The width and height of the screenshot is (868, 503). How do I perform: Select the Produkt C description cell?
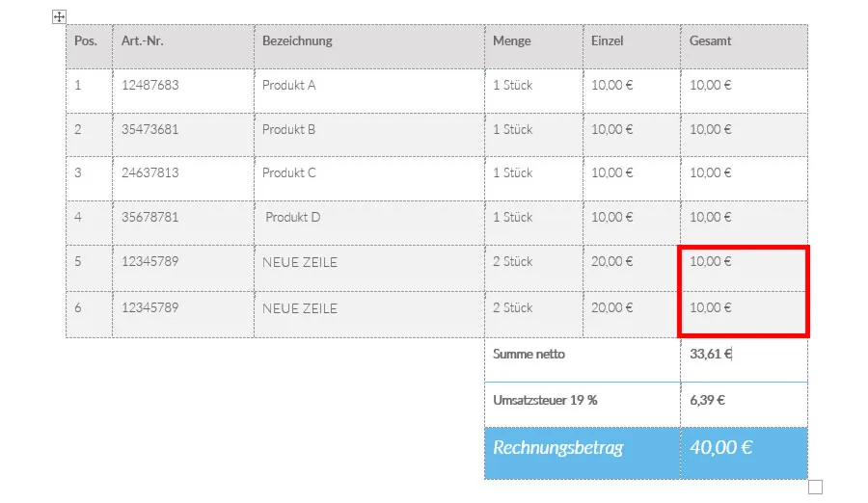click(369, 178)
